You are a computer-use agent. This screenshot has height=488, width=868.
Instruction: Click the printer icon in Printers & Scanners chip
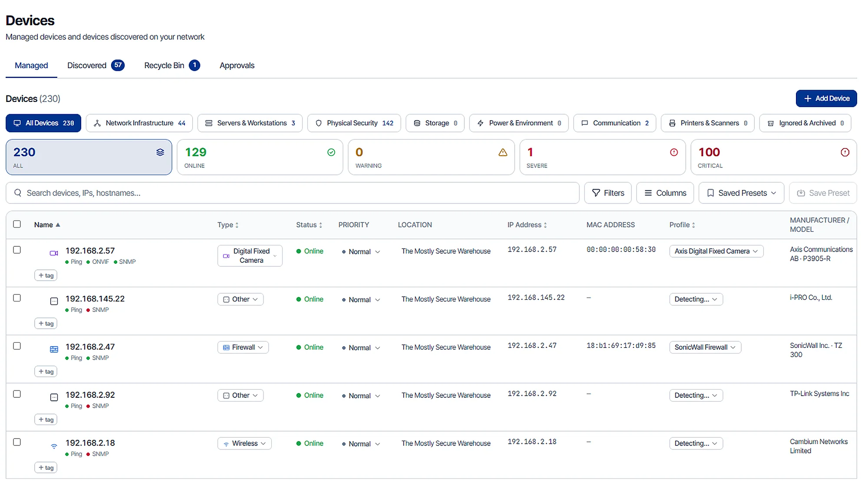(672, 123)
